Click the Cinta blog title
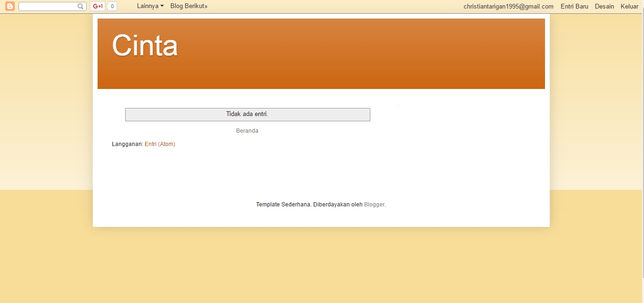 pos(145,46)
